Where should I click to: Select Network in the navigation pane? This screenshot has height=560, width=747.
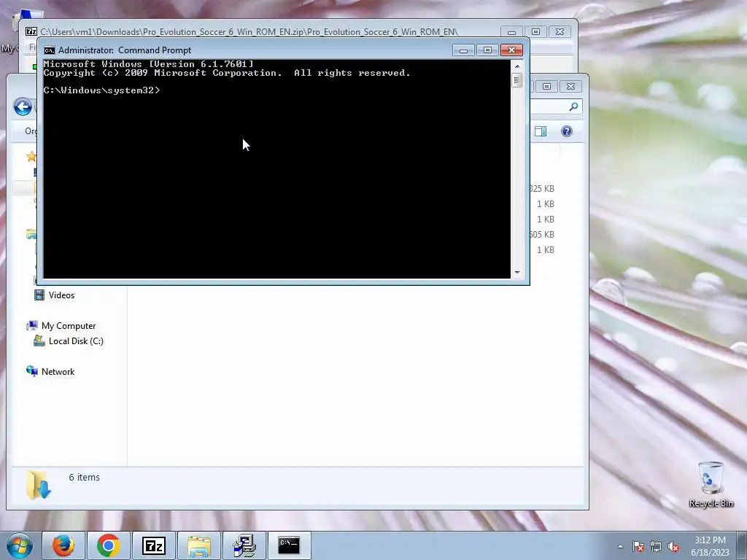58,371
